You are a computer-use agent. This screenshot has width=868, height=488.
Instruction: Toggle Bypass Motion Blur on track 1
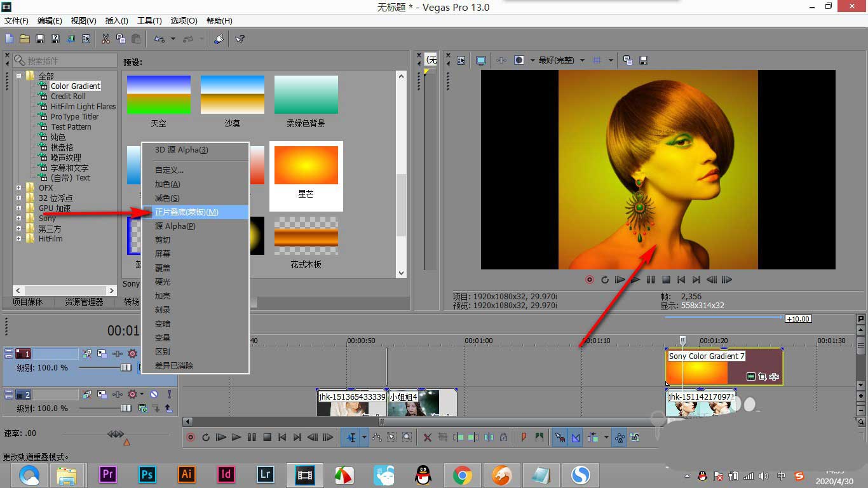(x=87, y=353)
